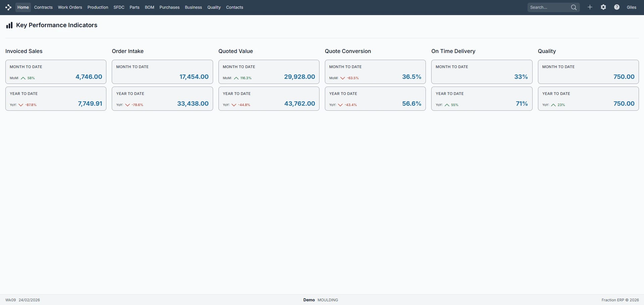Open the BOM page
644x305 pixels.
pos(149,7)
